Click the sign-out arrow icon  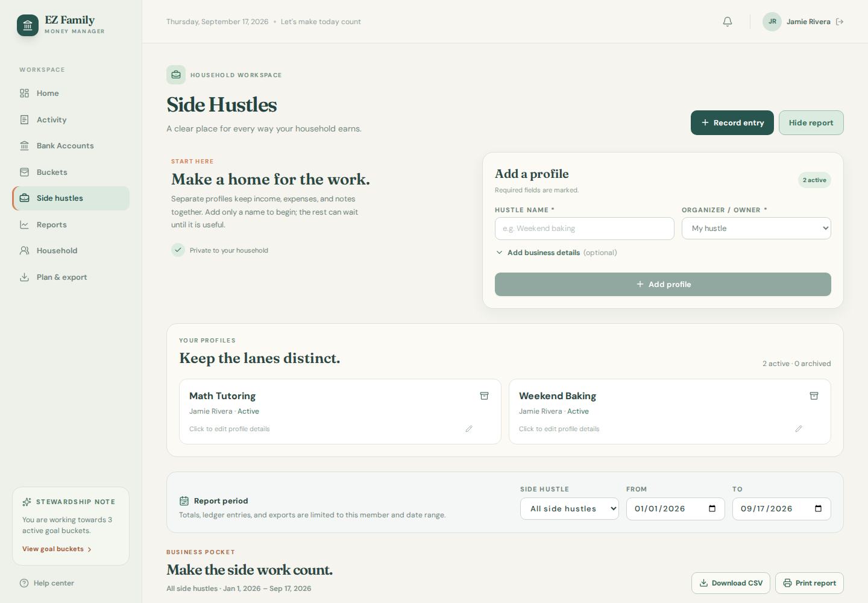tap(840, 22)
